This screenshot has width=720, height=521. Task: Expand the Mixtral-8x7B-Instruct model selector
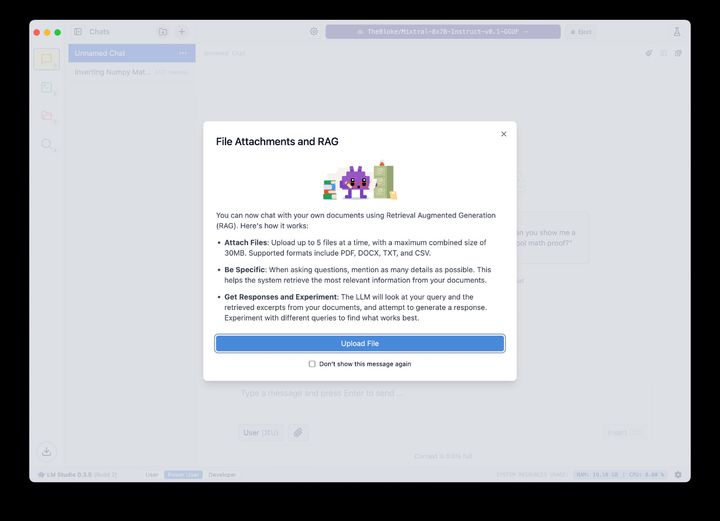(x=443, y=32)
